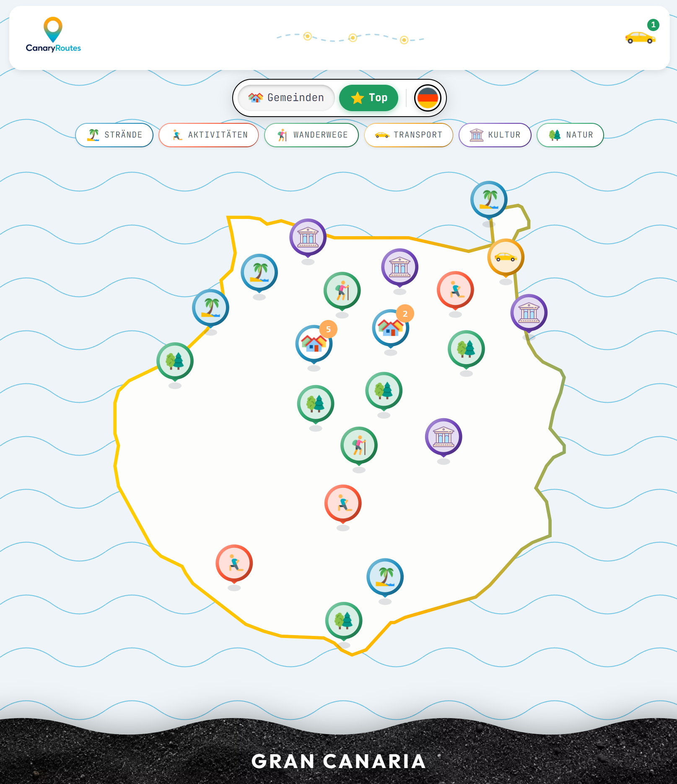
Task: Open the culture pin left of the northern activity pin
Action: (x=400, y=267)
